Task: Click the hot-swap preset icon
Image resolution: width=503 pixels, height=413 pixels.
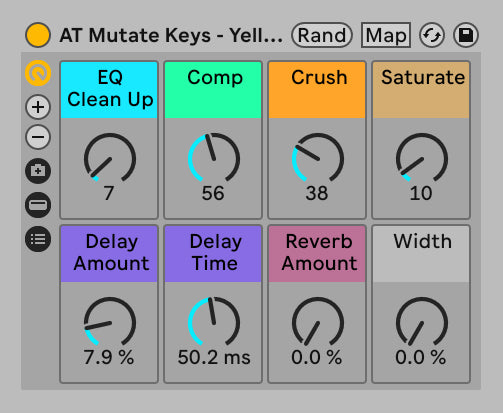Action: pos(432,35)
